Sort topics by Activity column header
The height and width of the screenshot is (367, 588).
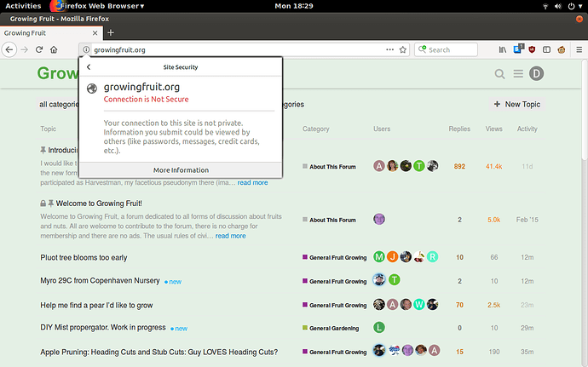point(527,129)
